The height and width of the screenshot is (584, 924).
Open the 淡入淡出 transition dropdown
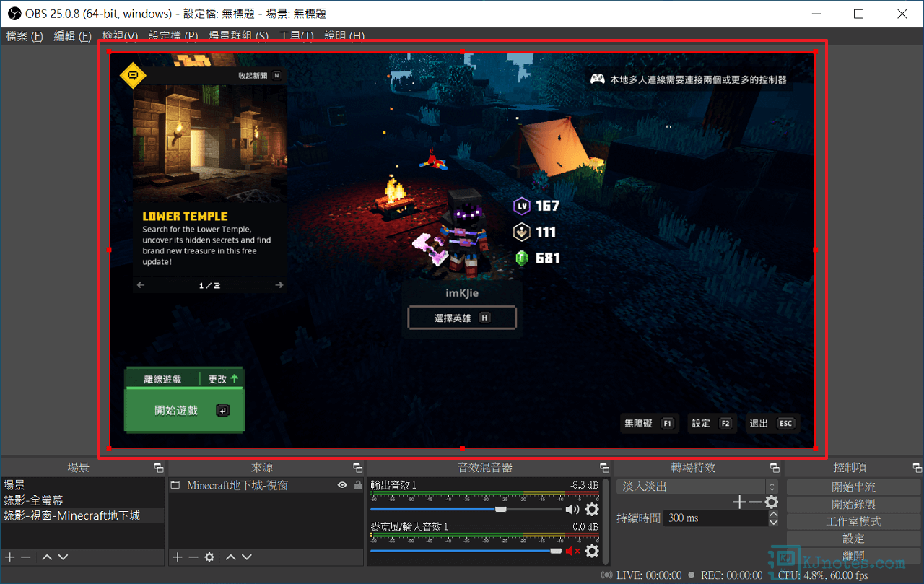pos(697,487)
